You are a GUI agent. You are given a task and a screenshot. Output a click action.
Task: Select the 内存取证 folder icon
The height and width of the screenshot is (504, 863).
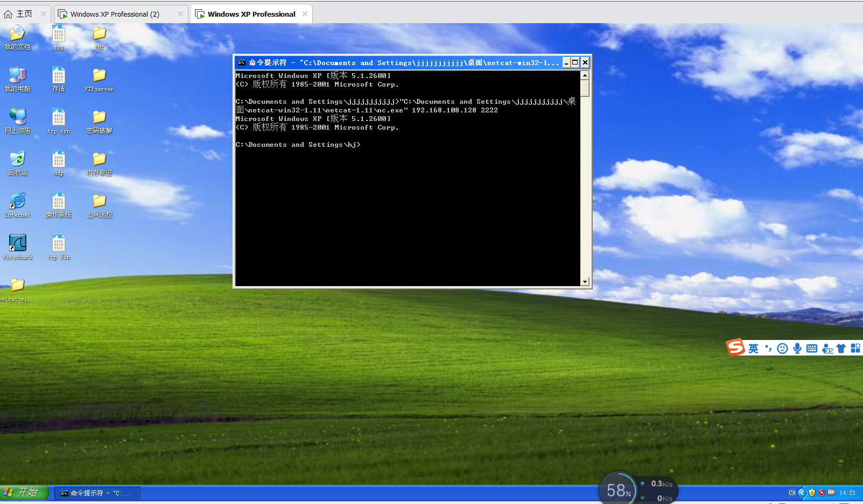(99, 163)
